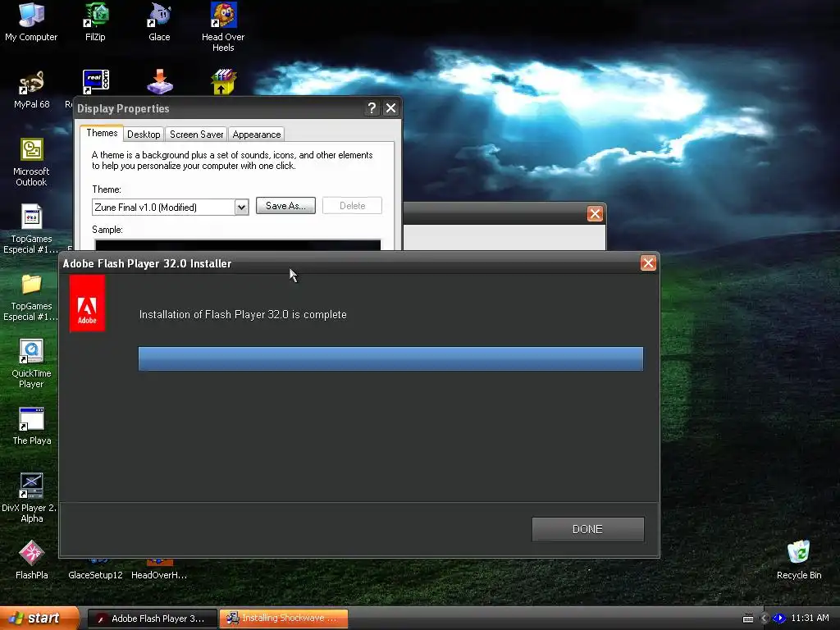The height and width of the screenshot is (630, 840).
Task: Switch to the Desktop tab
Action: pos(144,135)
